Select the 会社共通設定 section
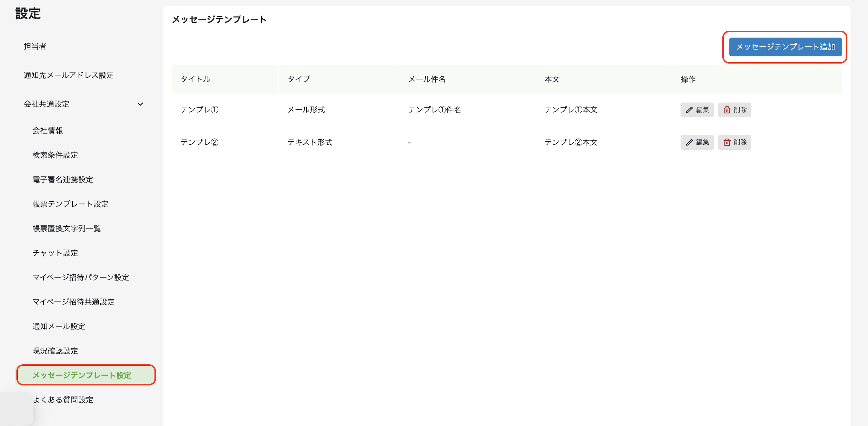The image size is (868, 426). [47, 104]
